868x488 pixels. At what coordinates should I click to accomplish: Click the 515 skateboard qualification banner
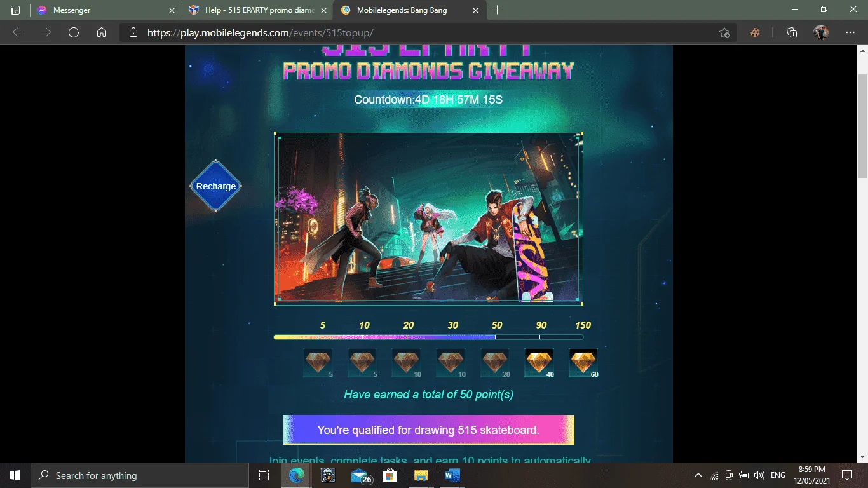click(428, 430)
